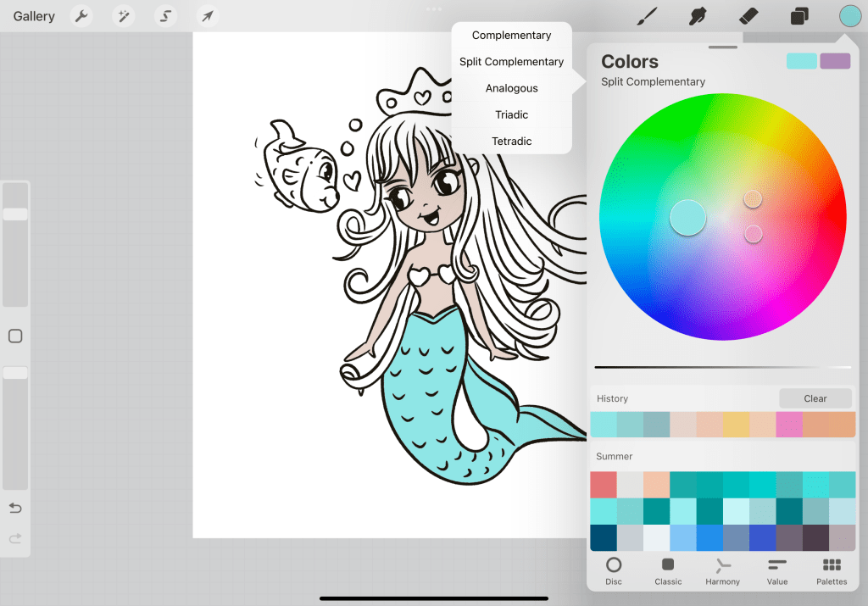The image size is (868, 606).
Task: Click the pink swatch in History row
Action: (789, 424)
